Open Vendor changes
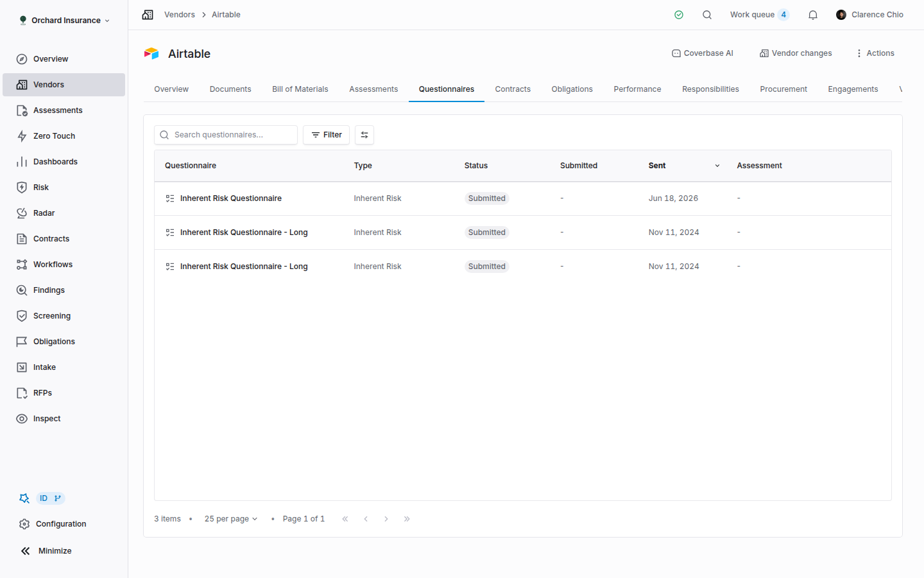 point(796,53)
